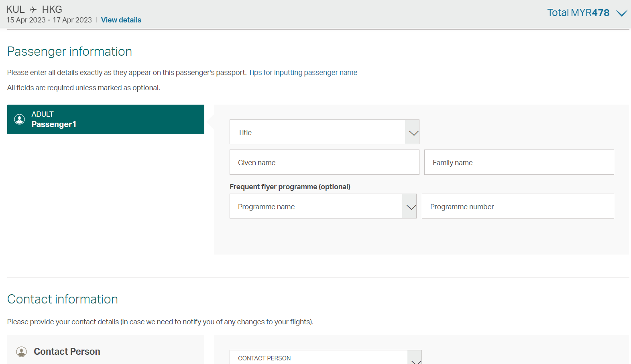Viewport: 631px width, 364px height.
Task: Click the Passenger1 person icon
Action: tap(20, 119)
